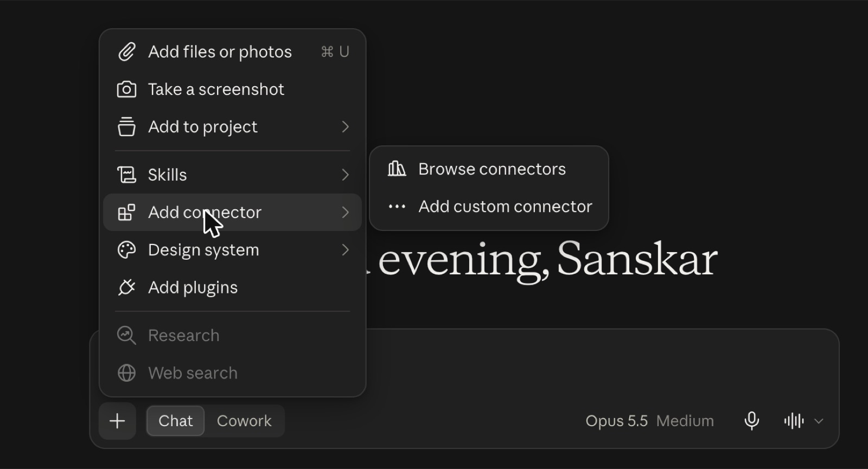Click the Medium effort label

[685, 421]
